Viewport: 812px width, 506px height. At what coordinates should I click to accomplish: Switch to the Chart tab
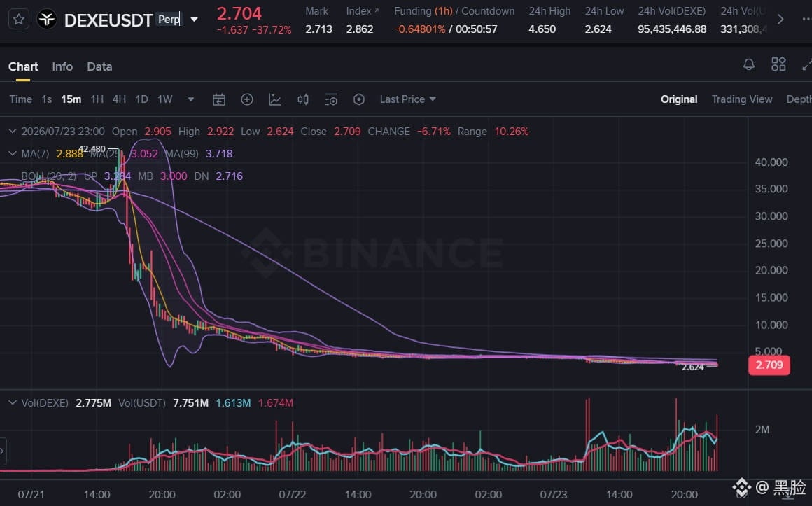coord(23,66)
